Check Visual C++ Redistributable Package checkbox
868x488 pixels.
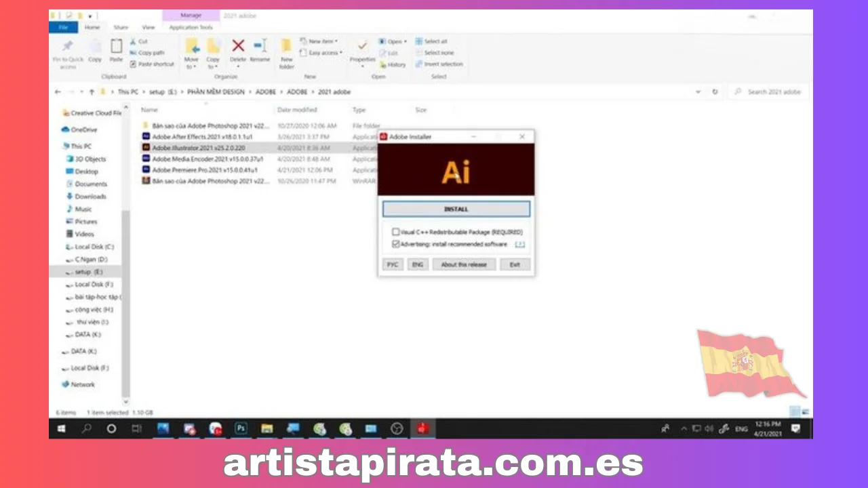pos(395,232)
